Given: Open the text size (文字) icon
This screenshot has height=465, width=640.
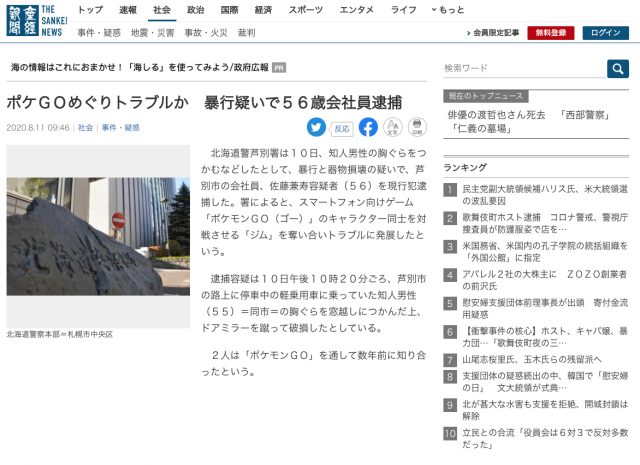Looking at the screenshot, I should click(x=393, y=127).
